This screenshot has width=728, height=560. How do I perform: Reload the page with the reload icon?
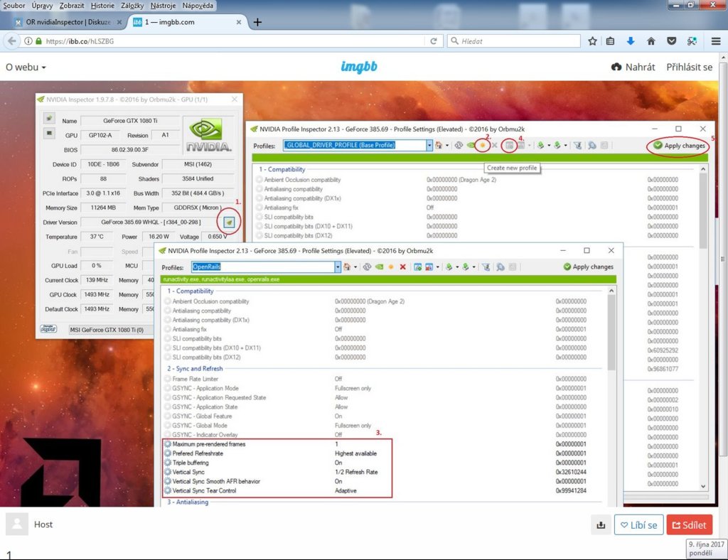[x=433, y=41]
